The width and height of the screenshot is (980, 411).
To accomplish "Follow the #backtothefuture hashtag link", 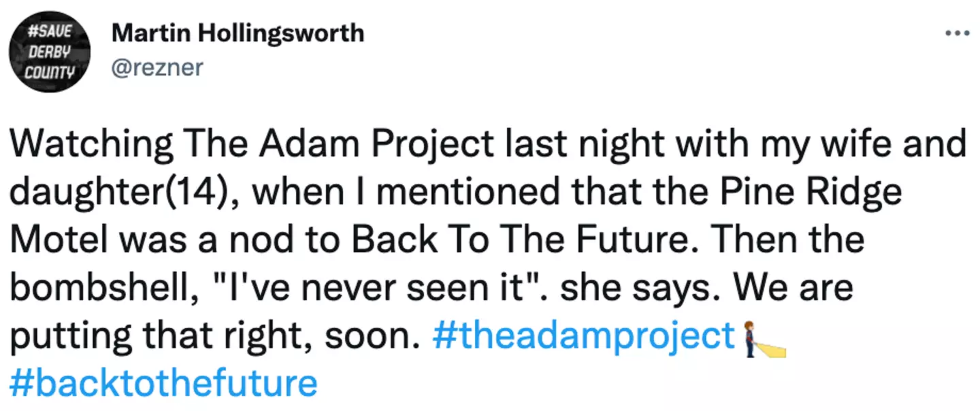I will (x=163, y=384).
